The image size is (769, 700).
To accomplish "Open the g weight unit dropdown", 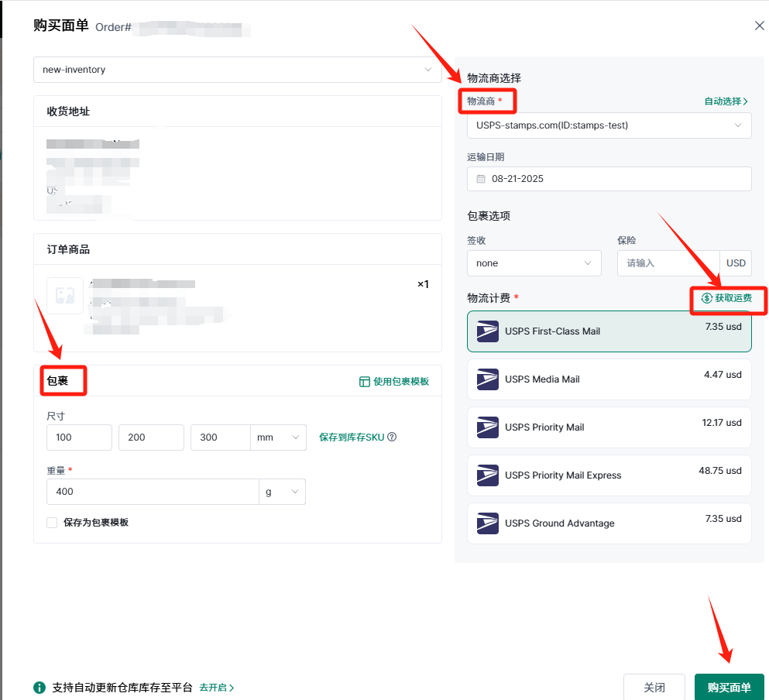I will [x=282, y=492].
